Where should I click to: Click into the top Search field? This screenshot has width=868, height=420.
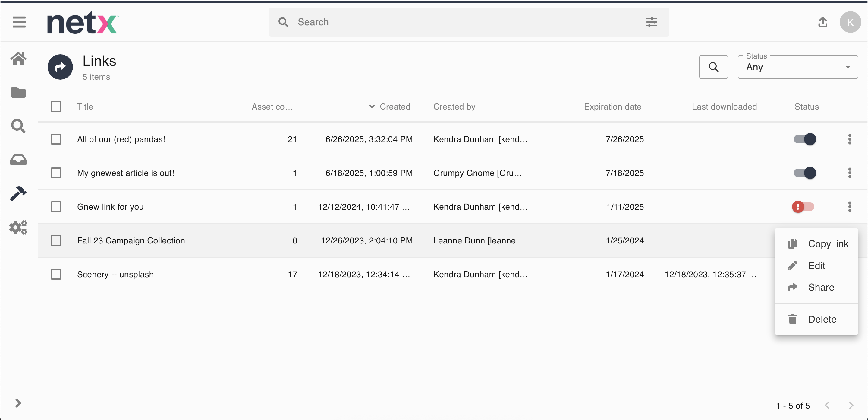pyautogui.click(x=465, y=22)
